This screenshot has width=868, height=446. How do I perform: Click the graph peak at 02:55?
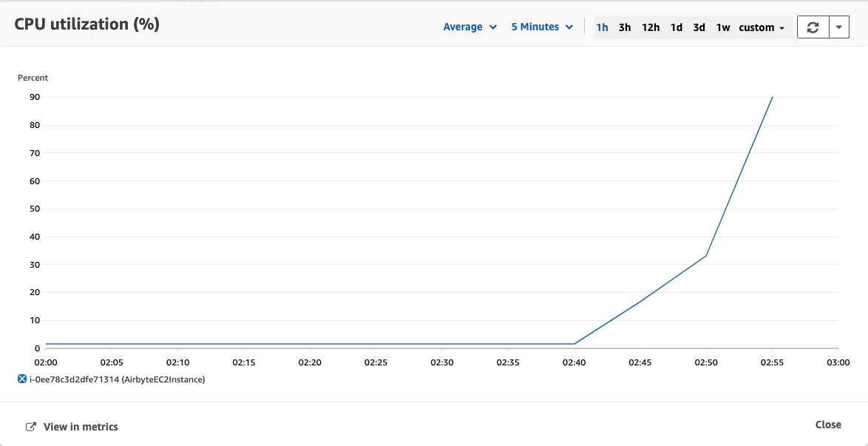coord(772,98)
